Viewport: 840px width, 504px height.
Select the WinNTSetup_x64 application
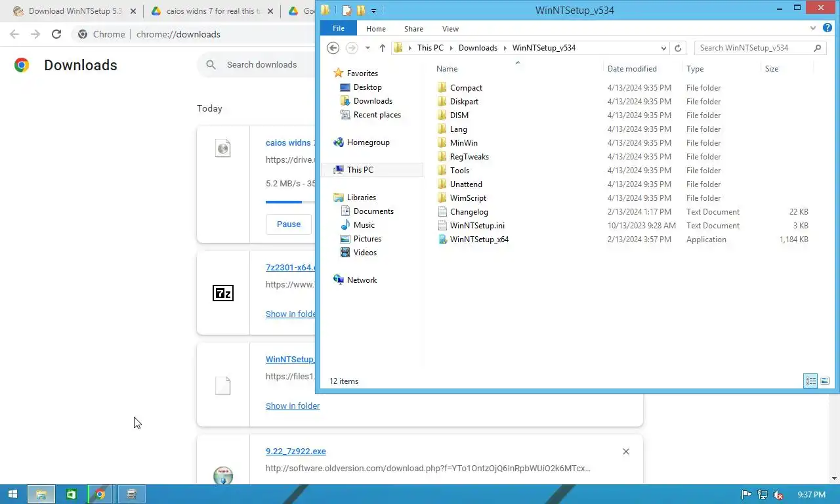pyautogui.click(x=479, y=240)
